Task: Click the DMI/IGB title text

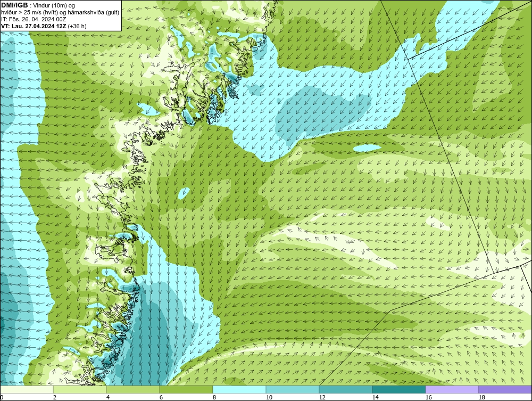Action: coord(14,5)
